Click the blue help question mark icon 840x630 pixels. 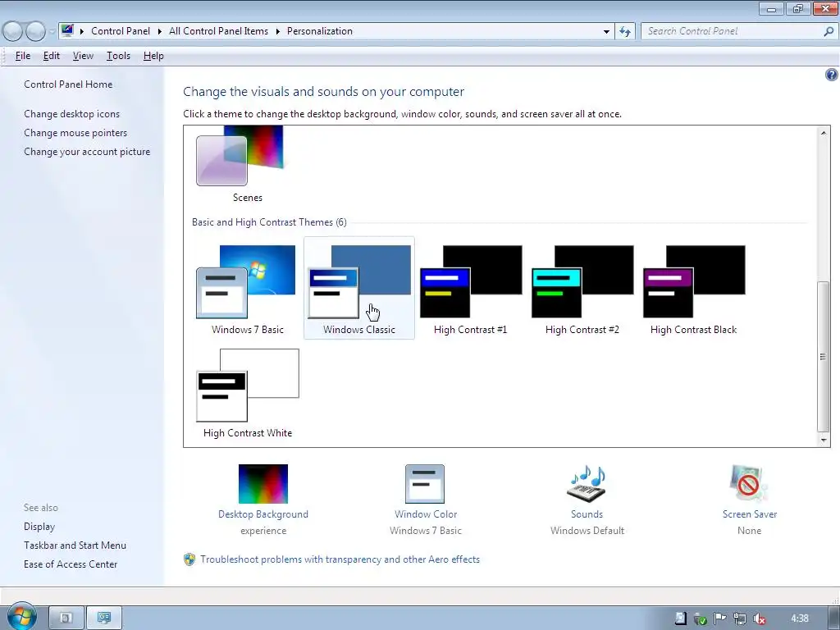click(x=831, y=75)
